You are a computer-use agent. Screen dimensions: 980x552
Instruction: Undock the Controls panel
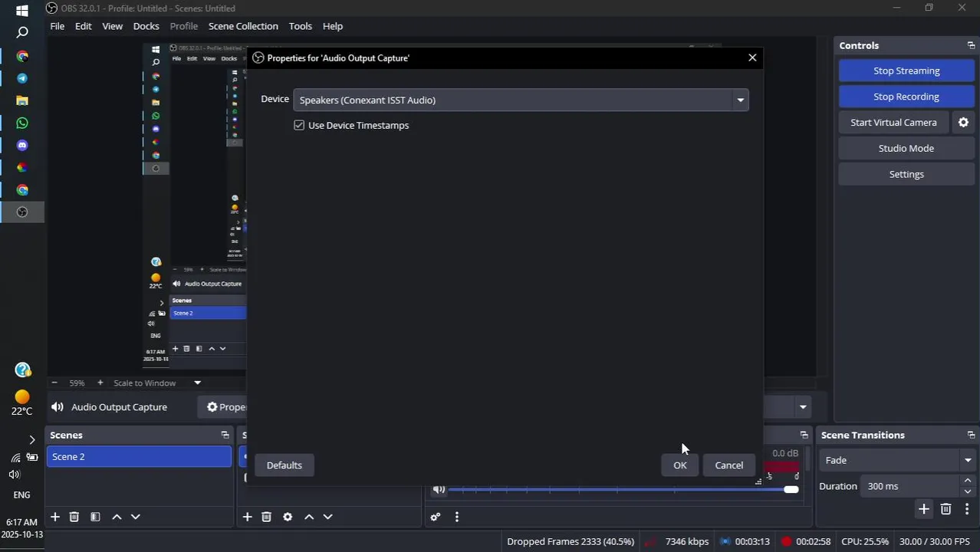pyautogui.click(x=971, y=46)
